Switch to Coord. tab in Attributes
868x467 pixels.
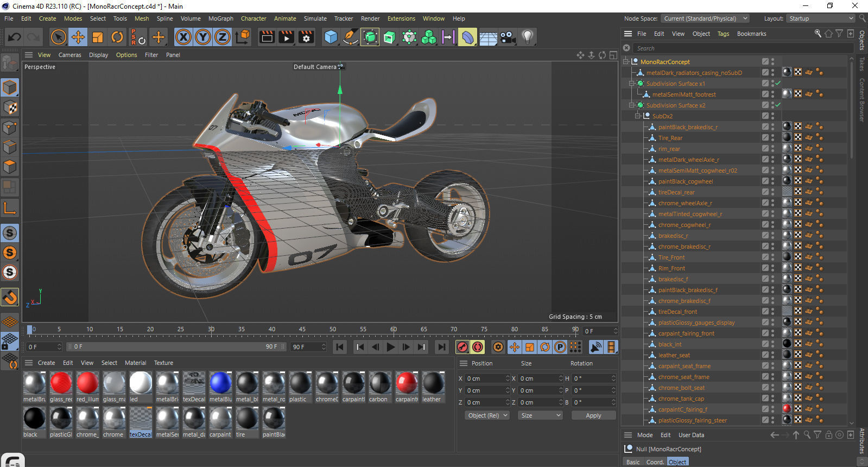tap(655, 462)
